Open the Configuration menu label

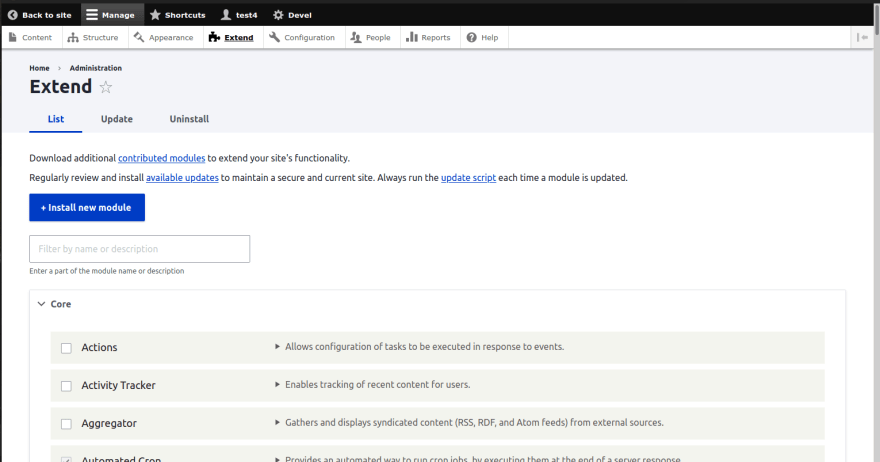click(x=309, y=38)
